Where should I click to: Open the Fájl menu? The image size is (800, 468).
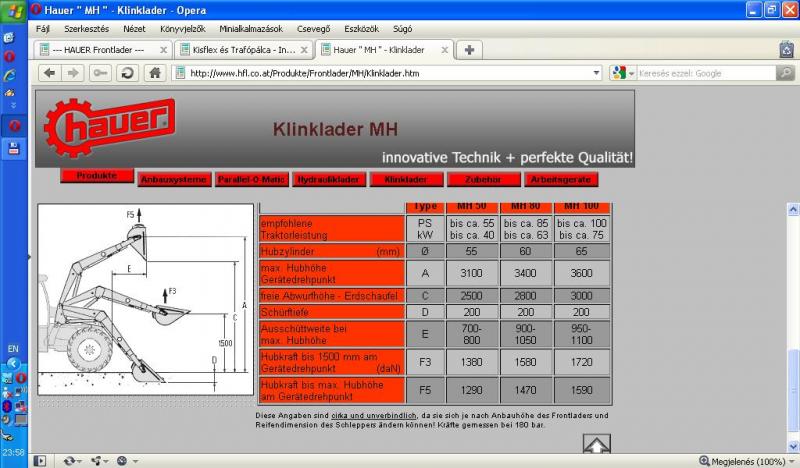point(42,29)
